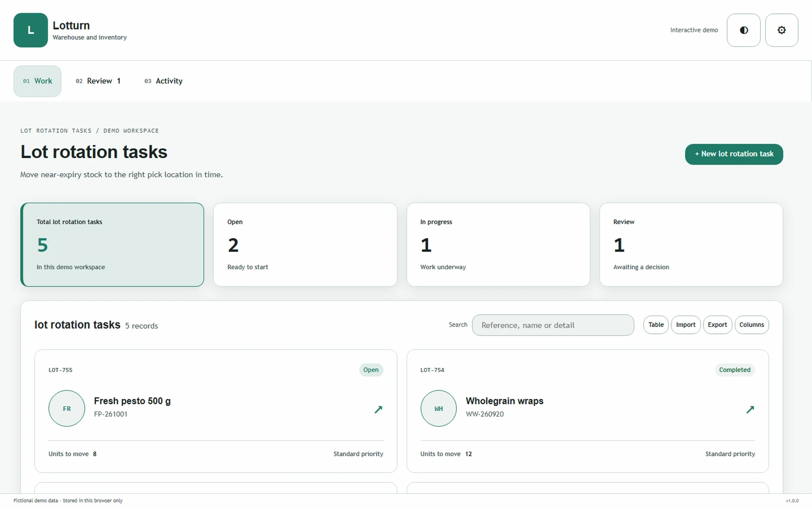The width and height of the screenshot is (812, 508).
Task: Open the Activity tab
Action: click(x=163, y=81)
